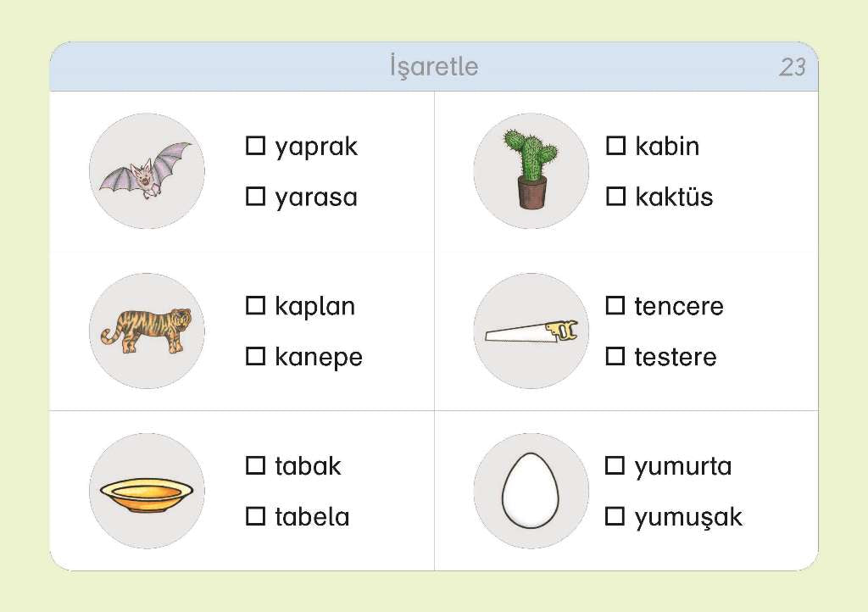The image size is (868, 612).
Task: Tick the yaprak checkbox
Action: coord(255,146)
